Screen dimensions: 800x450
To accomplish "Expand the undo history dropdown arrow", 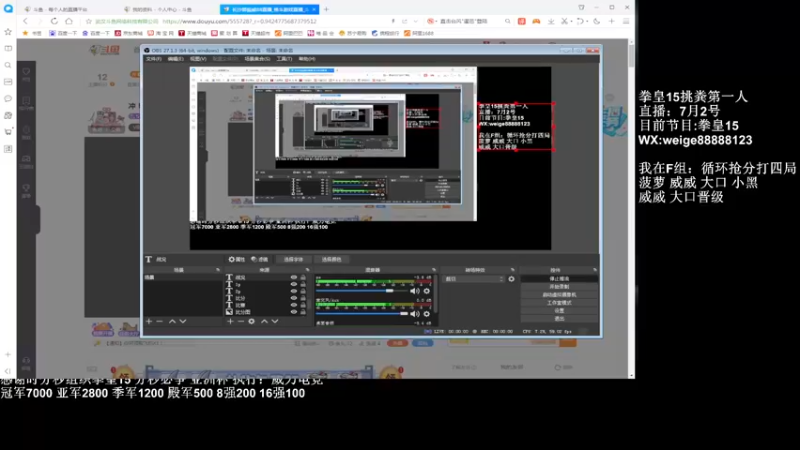I will 587,21.
